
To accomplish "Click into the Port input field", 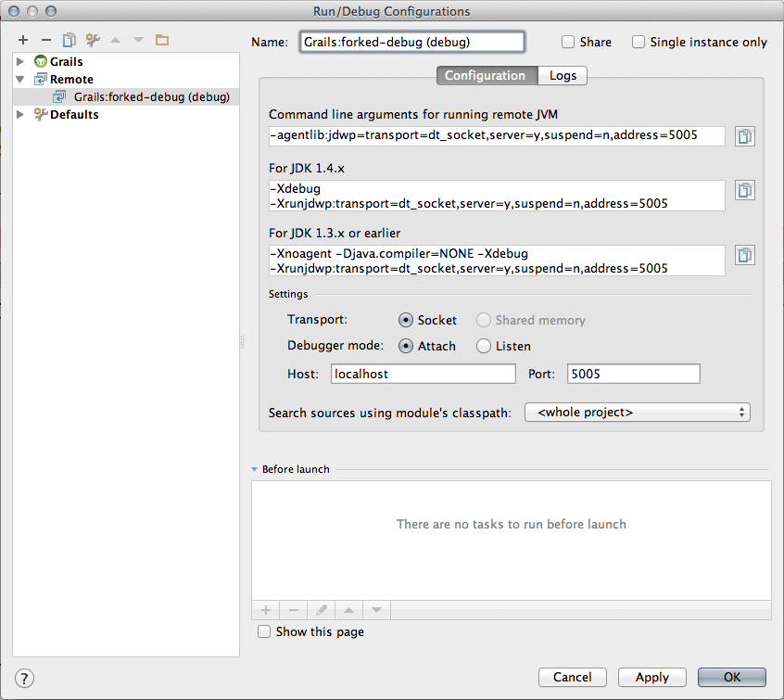I will pyautogui.click(x=633, y=374).
